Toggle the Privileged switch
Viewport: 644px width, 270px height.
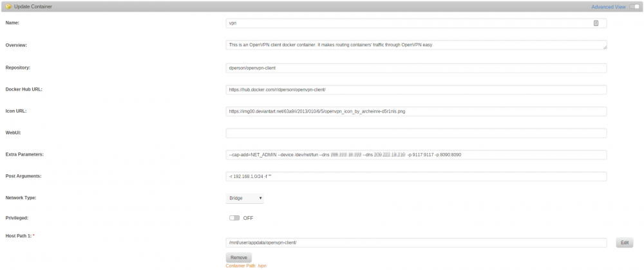234,218
